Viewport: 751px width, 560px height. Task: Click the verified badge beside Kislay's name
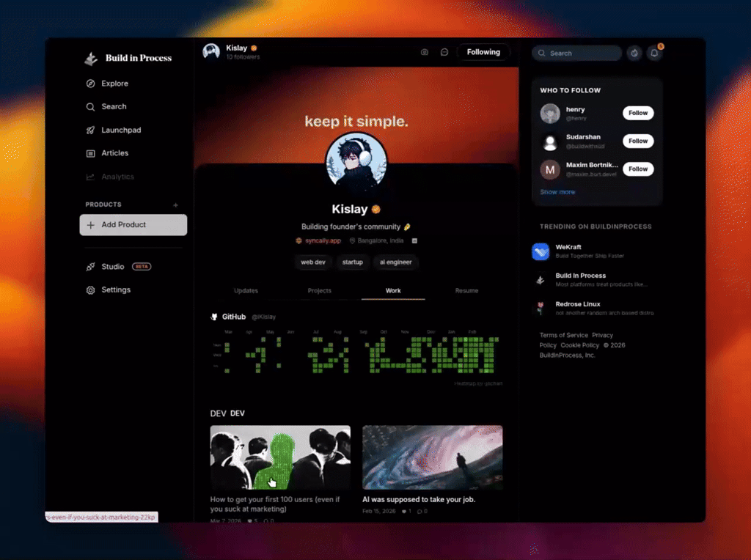coord(376,209)
